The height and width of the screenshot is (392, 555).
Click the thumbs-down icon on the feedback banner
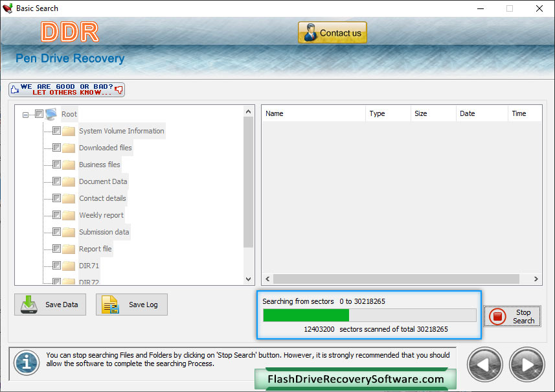119,89
